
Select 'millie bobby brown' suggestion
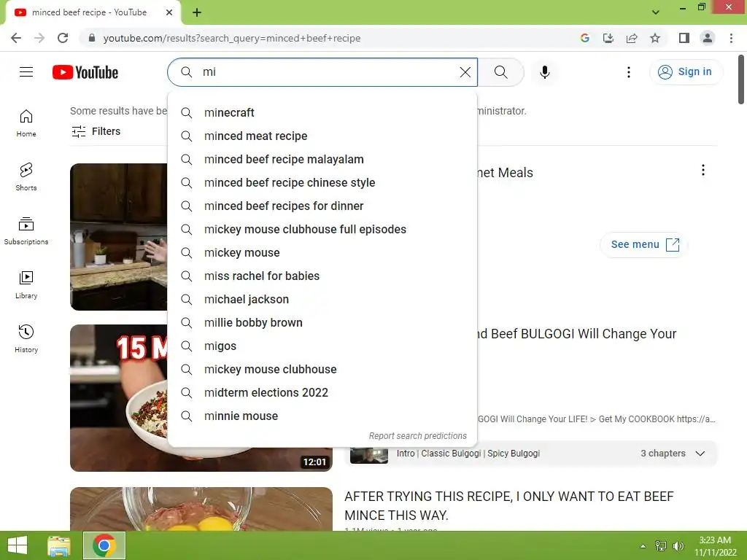[x=322, y=322]
